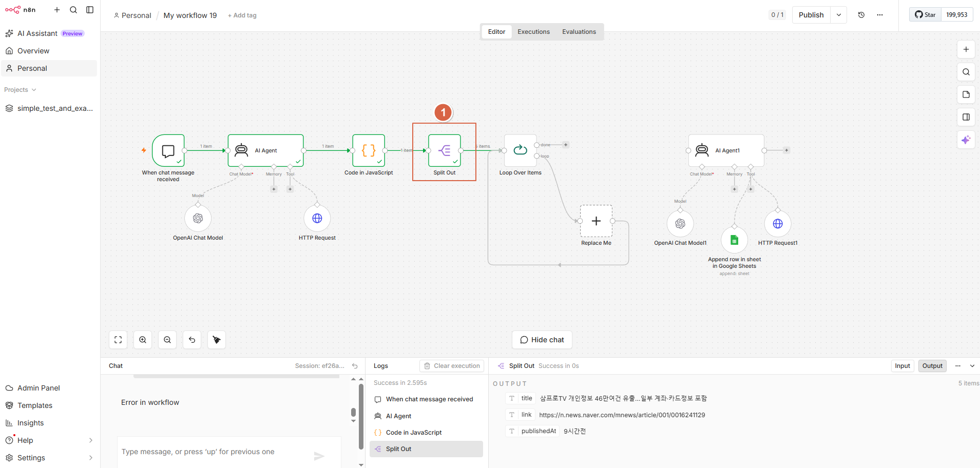Click the create new plus icon in sidebar header
This screenshot has height=468, width=980.
click(x=57, y=10)
